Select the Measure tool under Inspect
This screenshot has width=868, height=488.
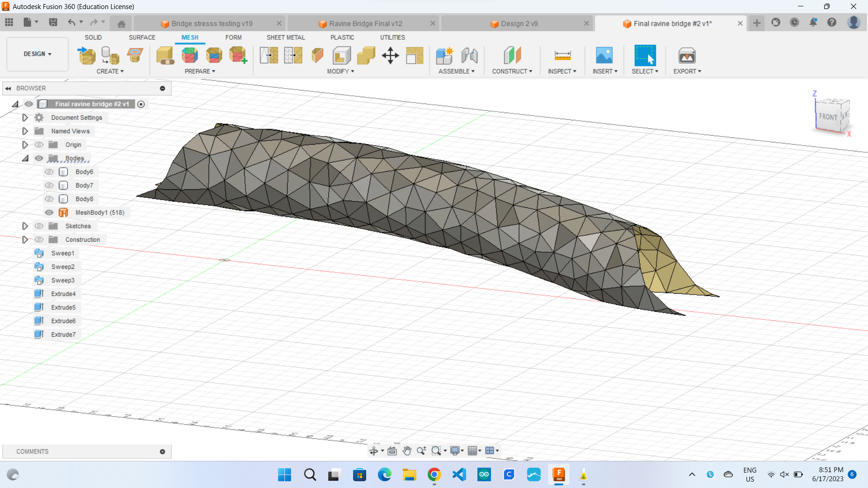(x=562, y=55)
